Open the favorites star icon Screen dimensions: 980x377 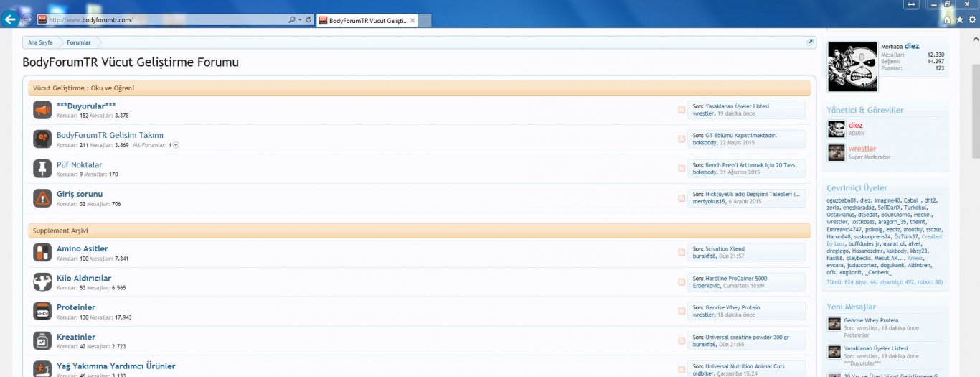[x=960, y=19]
